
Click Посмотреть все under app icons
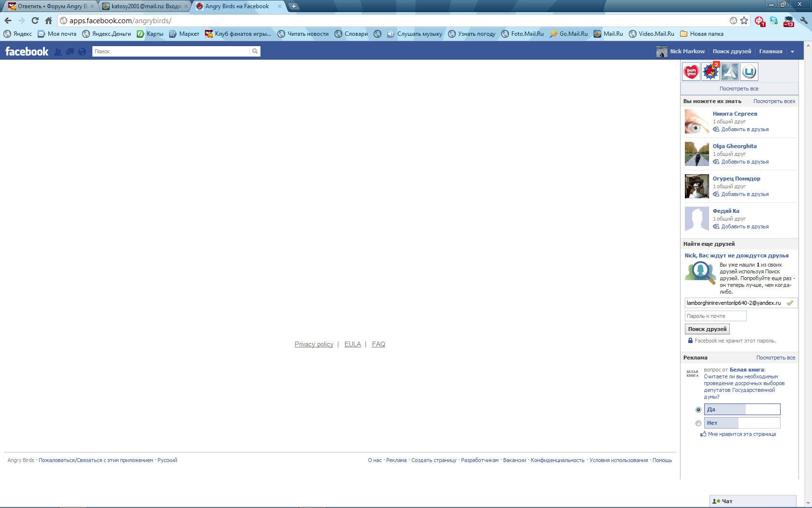(x=739, y=89)
